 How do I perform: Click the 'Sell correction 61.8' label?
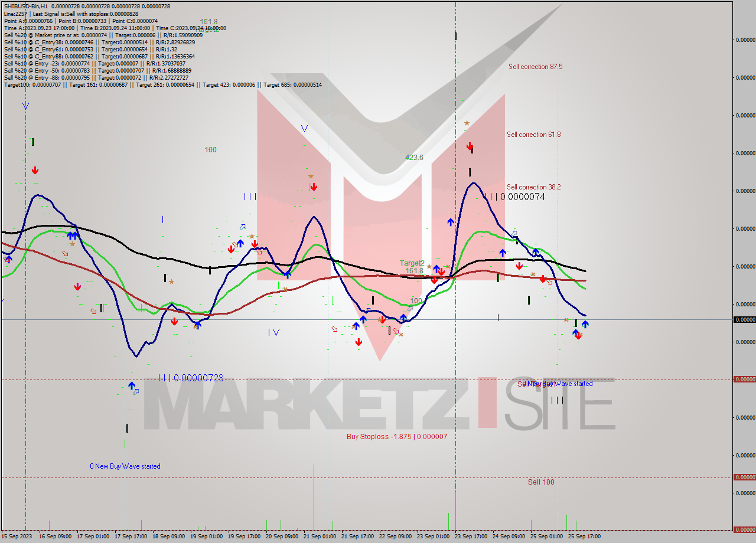point(533,135)
